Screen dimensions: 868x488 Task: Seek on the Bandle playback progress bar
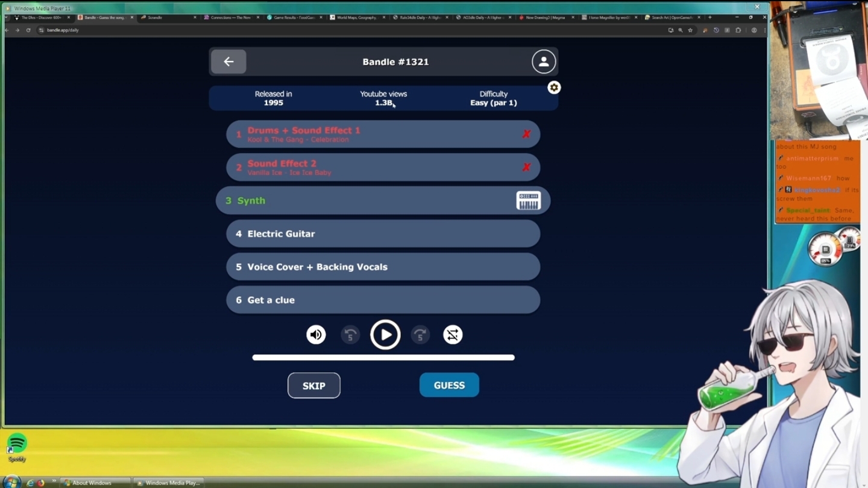coord(383,358)
